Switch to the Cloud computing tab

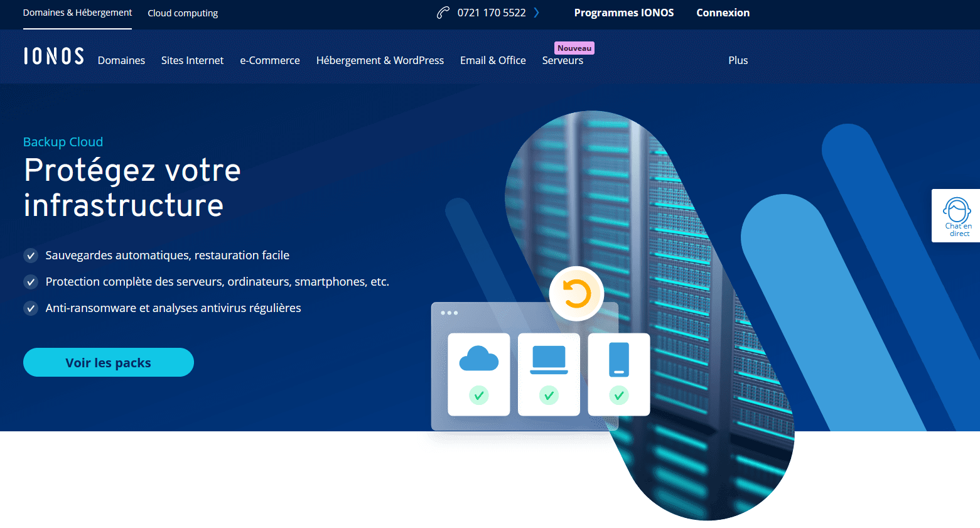[183, 13]
